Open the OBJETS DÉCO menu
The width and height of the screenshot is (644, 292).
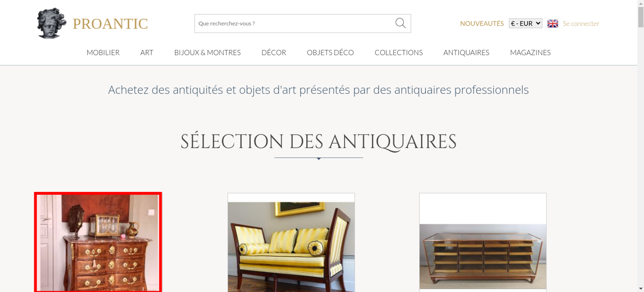pos(330,52)
